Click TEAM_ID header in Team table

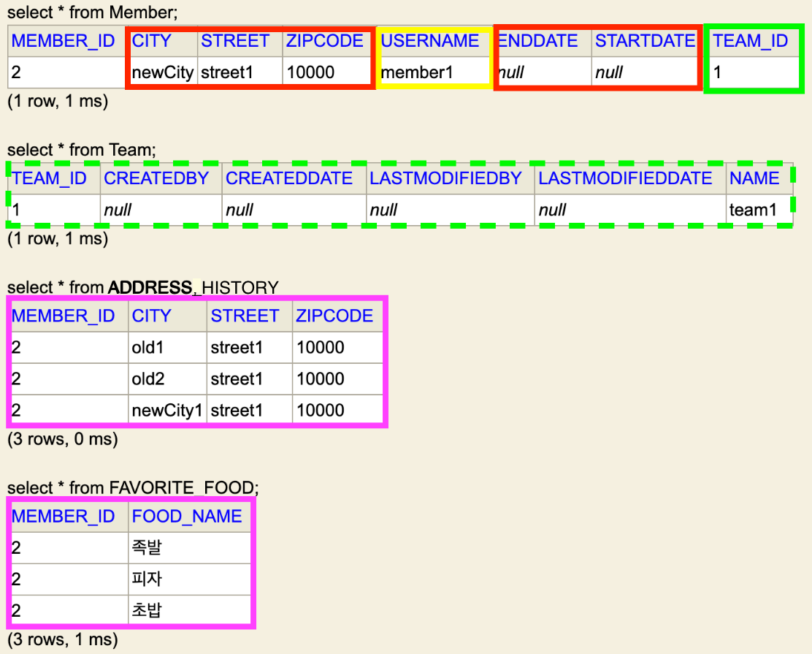49,178
